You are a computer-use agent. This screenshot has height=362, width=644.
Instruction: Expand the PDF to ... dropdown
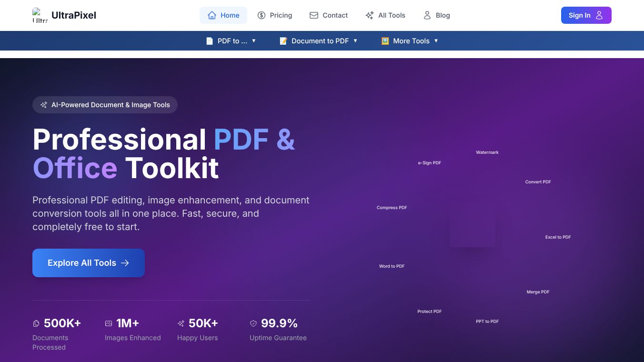click(x=231, y=41)
